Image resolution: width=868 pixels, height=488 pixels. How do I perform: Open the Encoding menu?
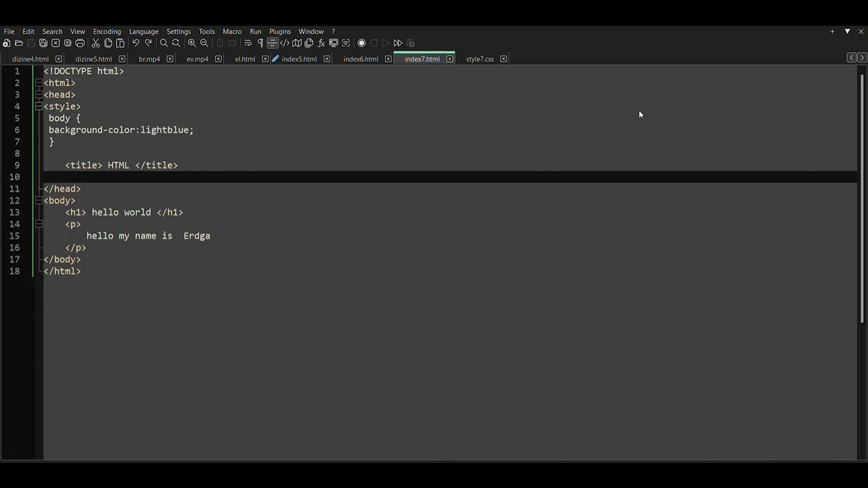click(x=107, y=31)
